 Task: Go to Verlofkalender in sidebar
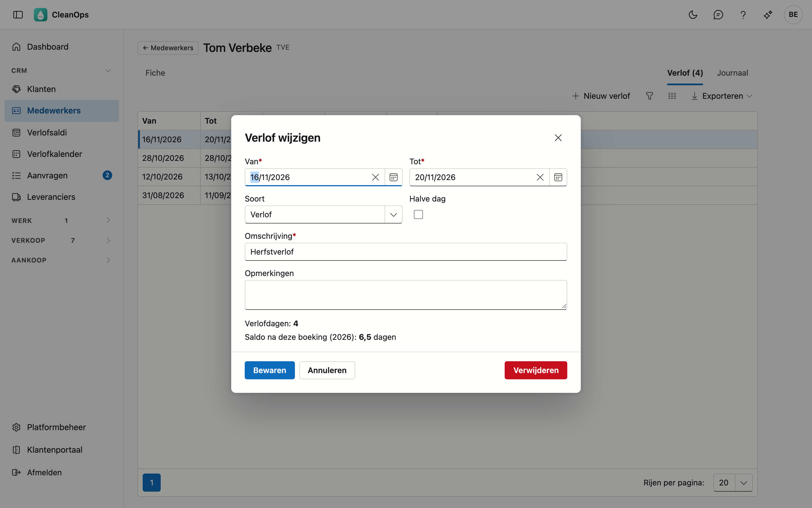click(62, 154)
